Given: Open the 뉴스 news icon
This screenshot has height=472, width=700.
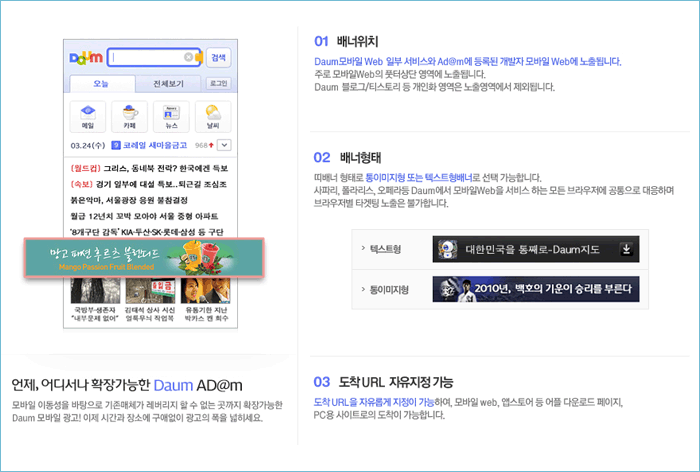Looking at the screenshot, I should coord(171,117).
